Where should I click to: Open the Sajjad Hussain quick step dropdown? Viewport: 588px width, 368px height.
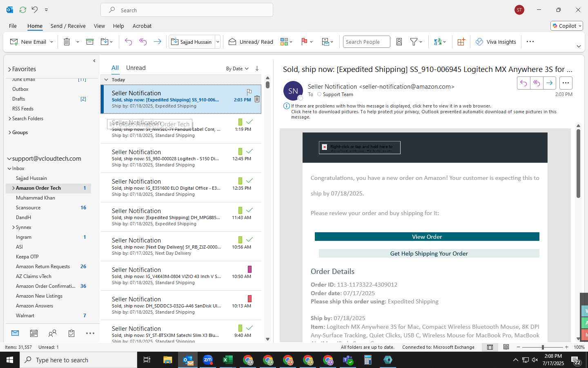click(218, 42)
